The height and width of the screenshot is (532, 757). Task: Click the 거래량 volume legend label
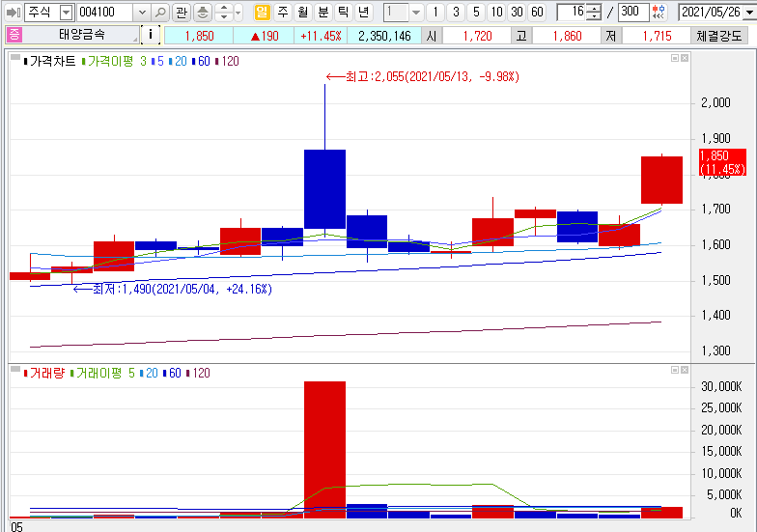(47, 373)
